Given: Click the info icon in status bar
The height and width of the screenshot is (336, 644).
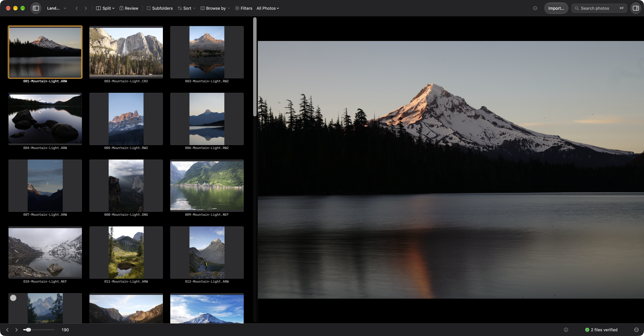Looking at the screenshot, I should click(x=566, y=330).
